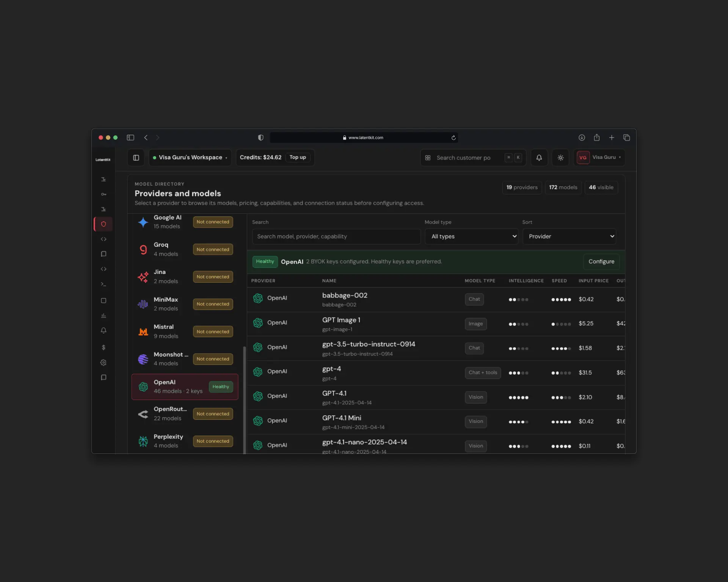Click the Search customer po search box
This screenshot has width=728, height=582.
coord(473,158)
